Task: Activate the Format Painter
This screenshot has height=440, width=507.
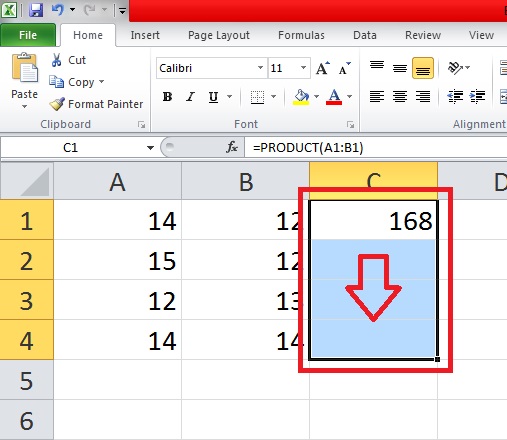Action: [96, 104]
